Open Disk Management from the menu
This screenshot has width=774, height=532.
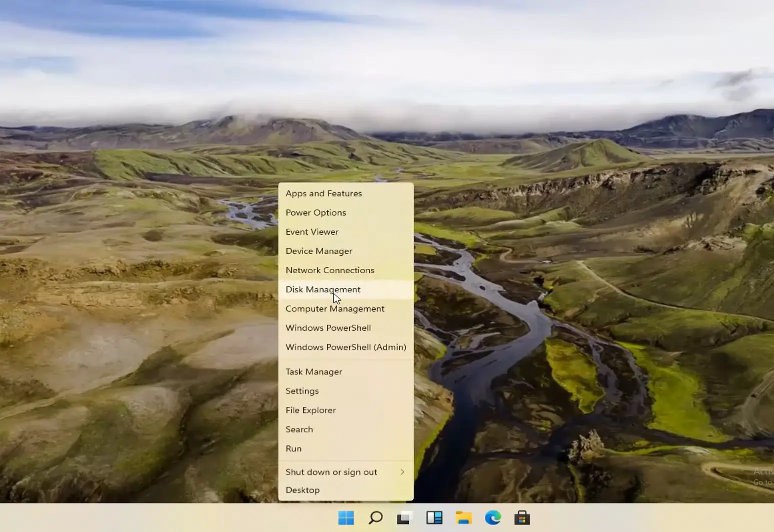coord(323,289)
